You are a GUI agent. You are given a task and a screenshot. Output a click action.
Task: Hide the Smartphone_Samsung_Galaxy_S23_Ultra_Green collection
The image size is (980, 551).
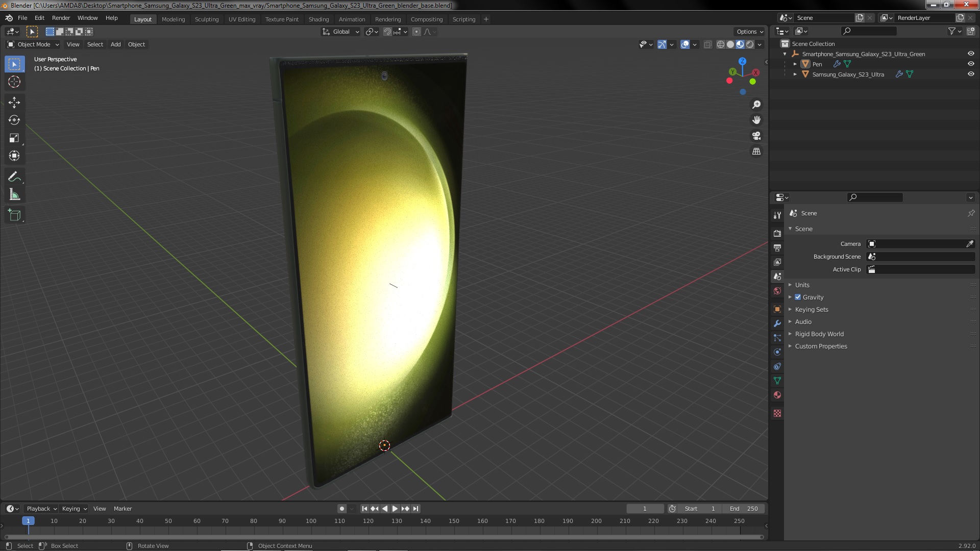[x=970, y=54]
